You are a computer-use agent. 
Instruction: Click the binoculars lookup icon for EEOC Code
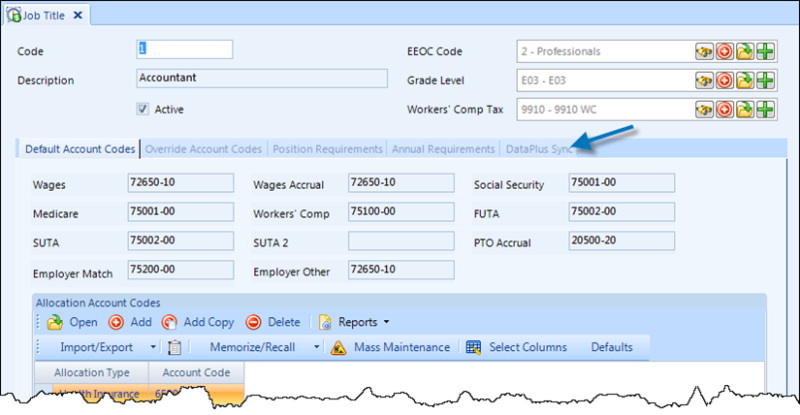point(704,51)
